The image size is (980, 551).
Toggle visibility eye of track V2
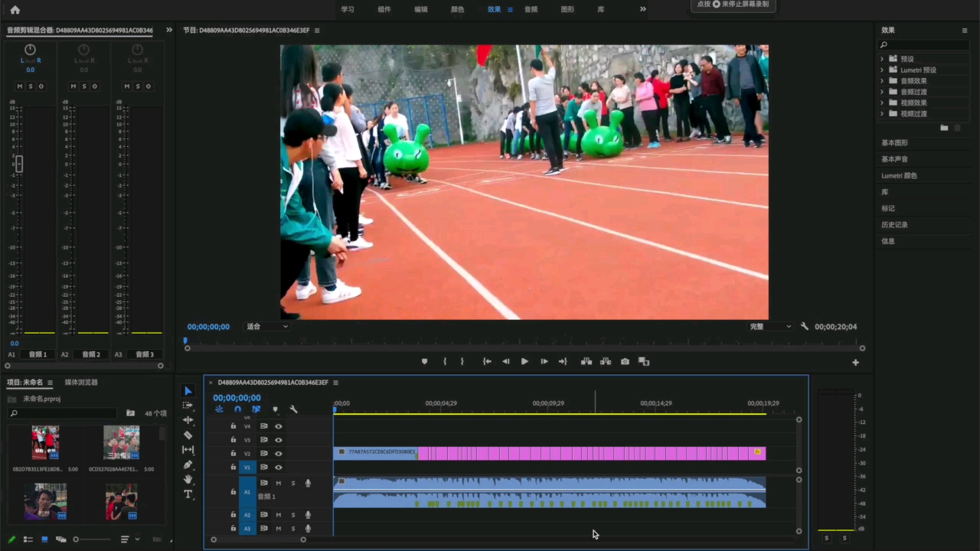click(x=279, y=454)
